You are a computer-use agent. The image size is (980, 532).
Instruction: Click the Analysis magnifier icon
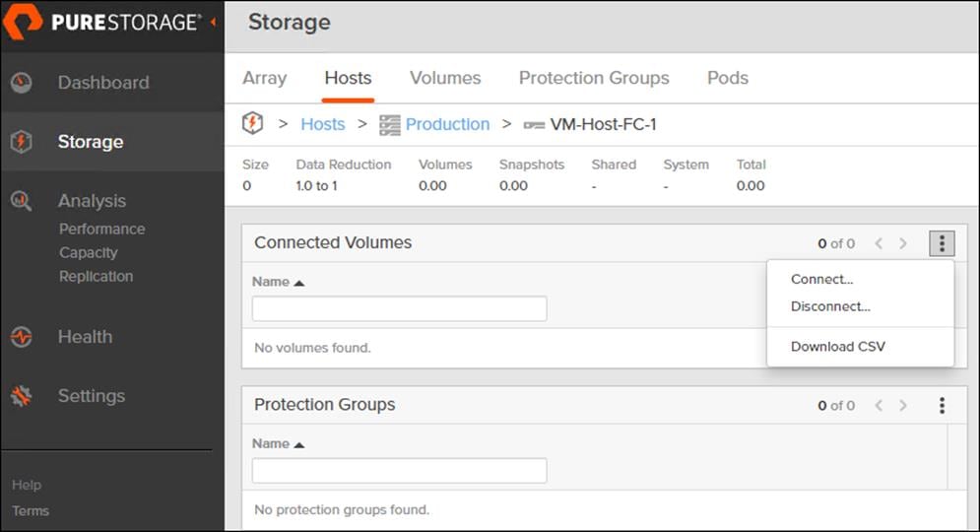point(22,201)
